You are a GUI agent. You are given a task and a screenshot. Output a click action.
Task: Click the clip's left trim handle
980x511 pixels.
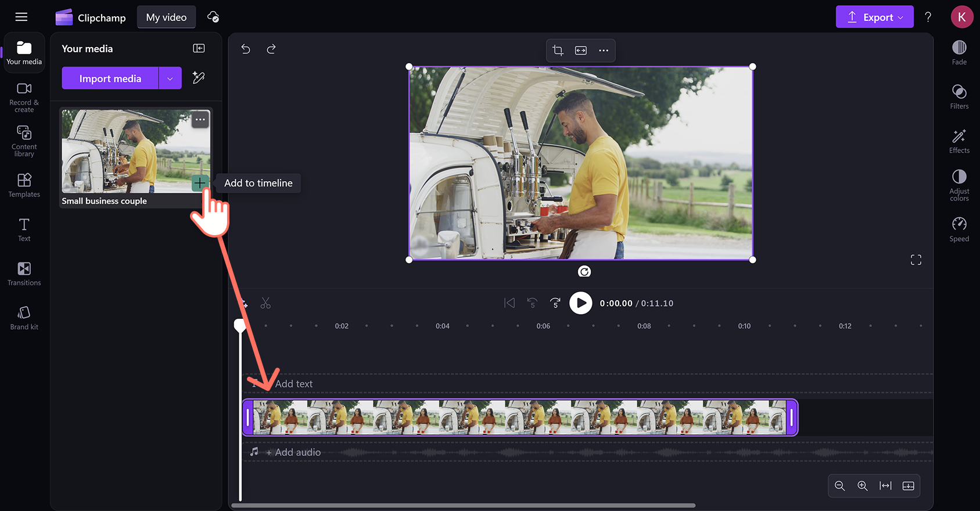pos(248,418)
